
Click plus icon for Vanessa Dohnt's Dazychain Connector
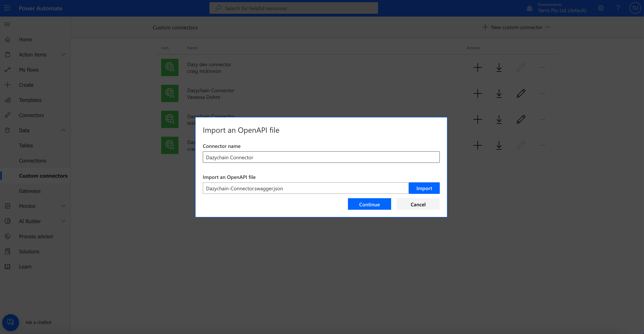click(x=477, y=93)
